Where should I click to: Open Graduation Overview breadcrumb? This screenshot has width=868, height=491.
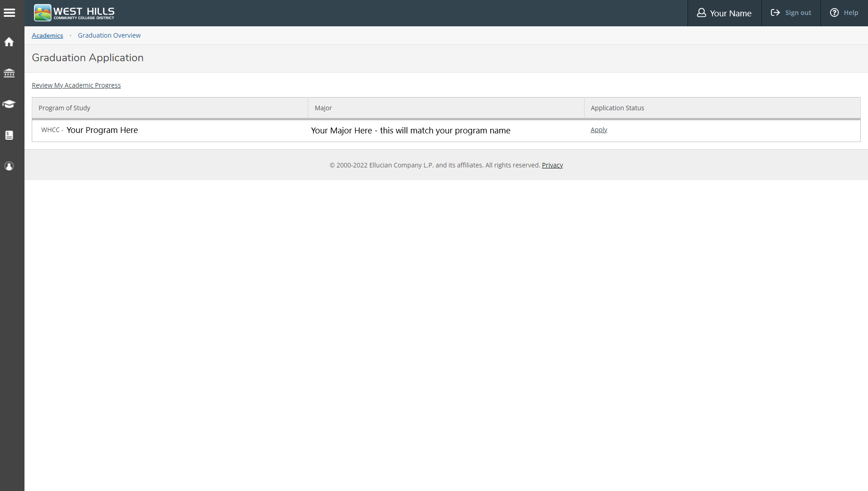[x=109, y=35]
